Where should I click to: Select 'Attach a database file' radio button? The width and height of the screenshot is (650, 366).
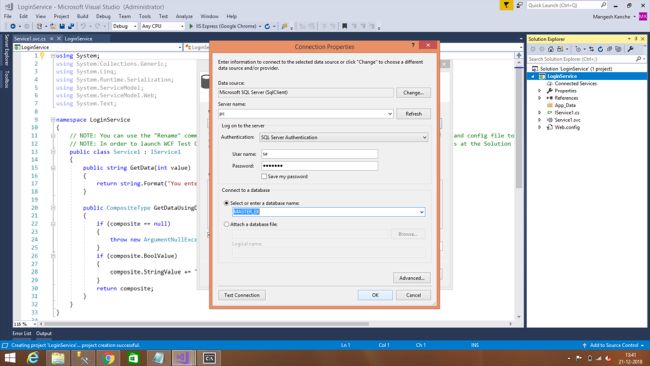pos(226,224)
